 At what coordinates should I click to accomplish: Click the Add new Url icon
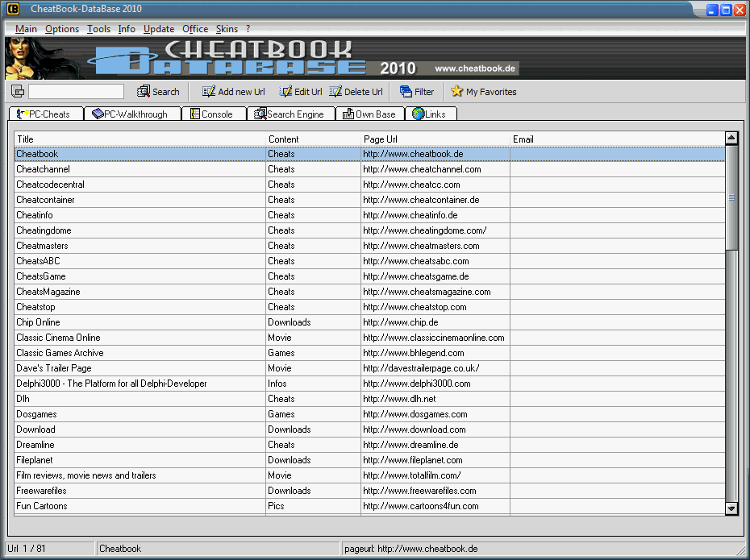point(209,92)
